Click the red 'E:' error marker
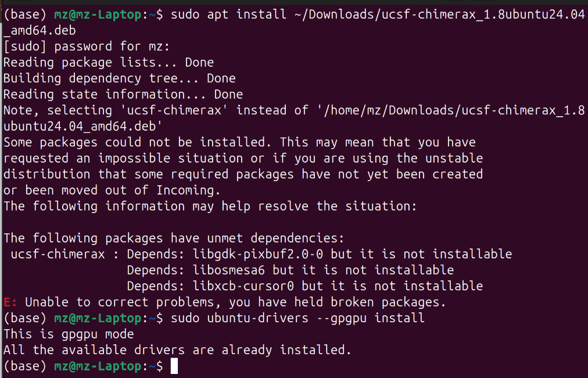Viewport: 588px width, 378px height. point(10,302)
